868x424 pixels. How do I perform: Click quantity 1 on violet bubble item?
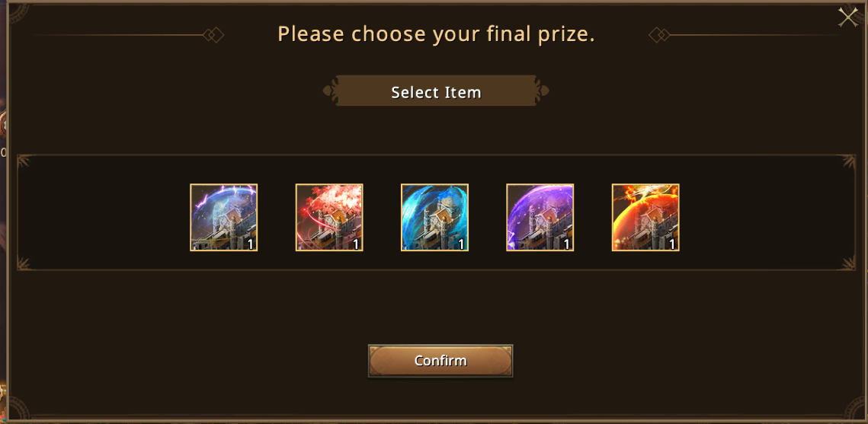click(x=567, y=244)
